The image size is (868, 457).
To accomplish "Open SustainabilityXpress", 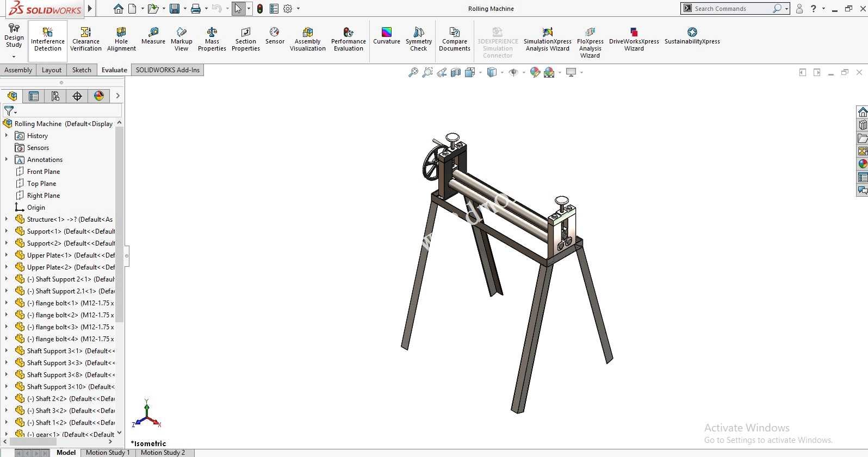I will (692, 35).
